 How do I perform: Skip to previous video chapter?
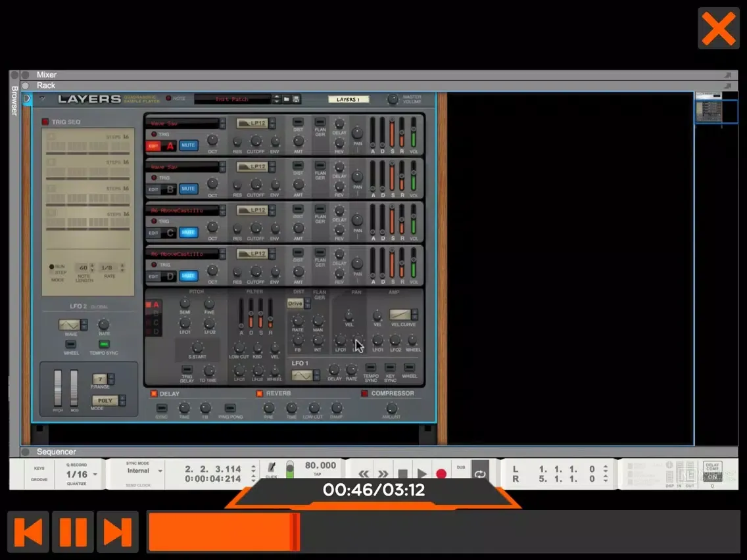click(28, 532)
